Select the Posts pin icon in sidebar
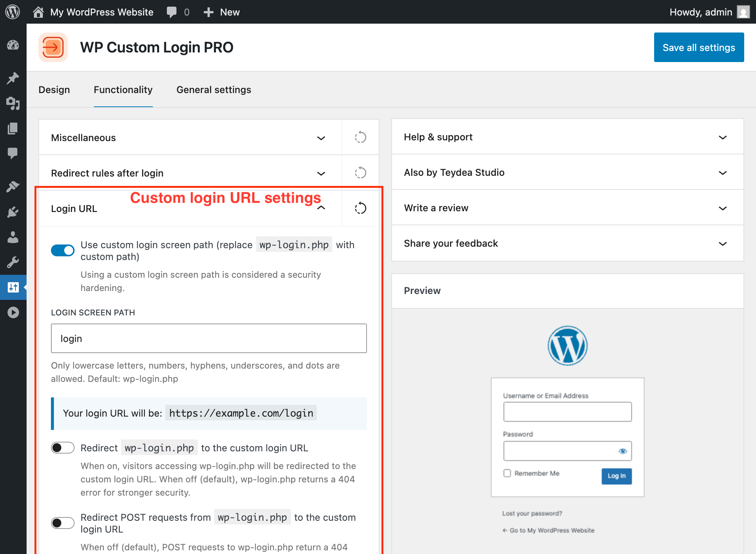 tap(13, 78)
